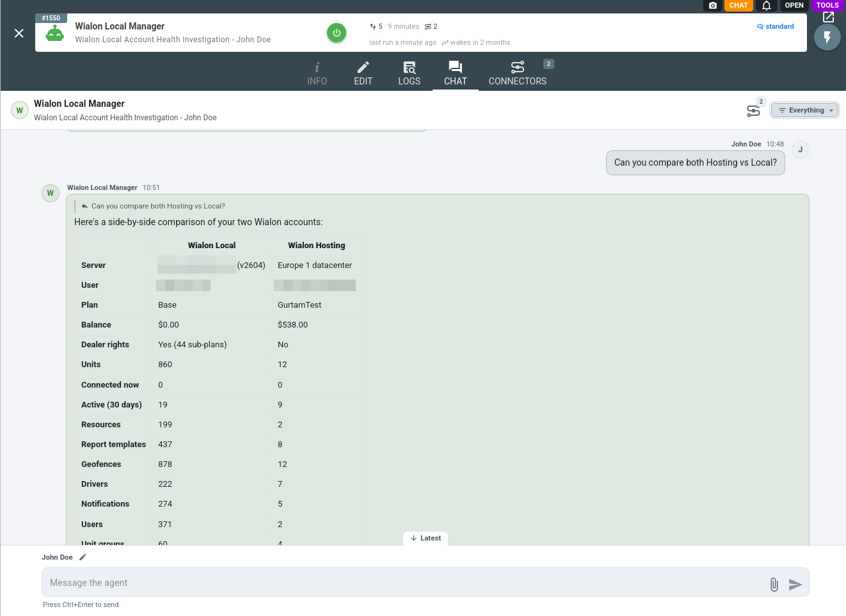Viewport: 846px width, 616px height.
Task: Click the 'Yes (44 sub-plans)' cell
Action: (193, 344)
